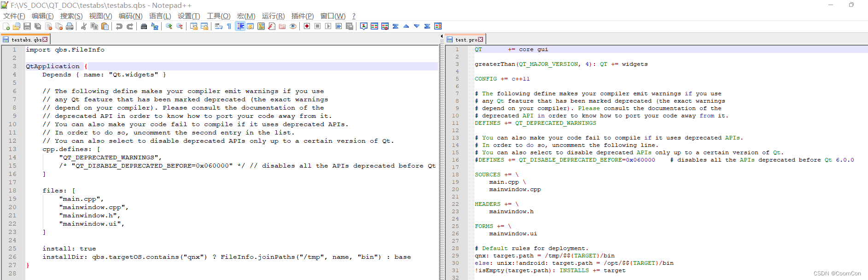
Task: Jump to first difference icon
Action: click(x=396, y=26)
